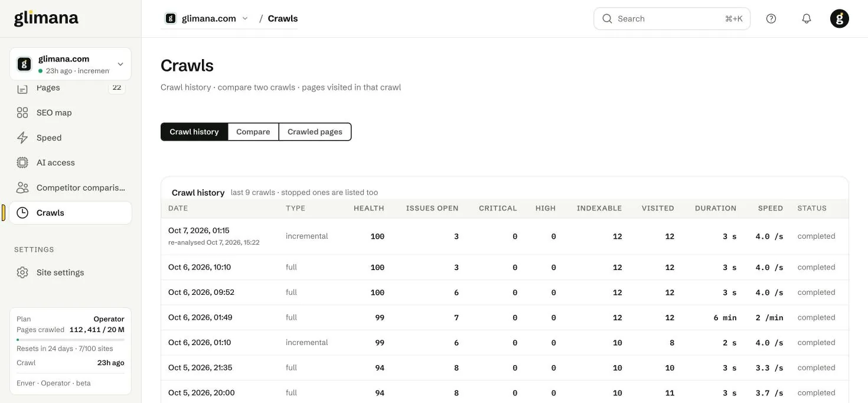Image resolution: width=868 pixels, height=403 pixels.
Task: Click the Health column header
Action: click(369, 208)
